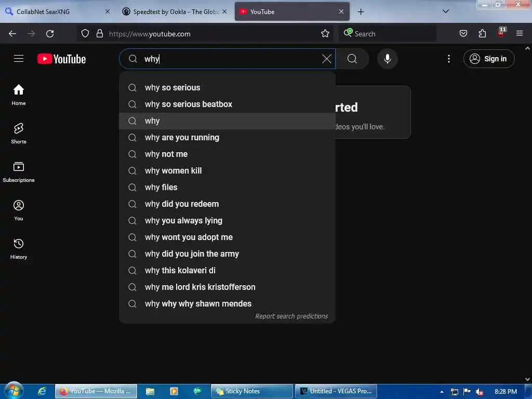The height and width of the screenshot is (399, 532).
Task: Switch to the CollabNet SearXNG tab
Action: (58, 12)
